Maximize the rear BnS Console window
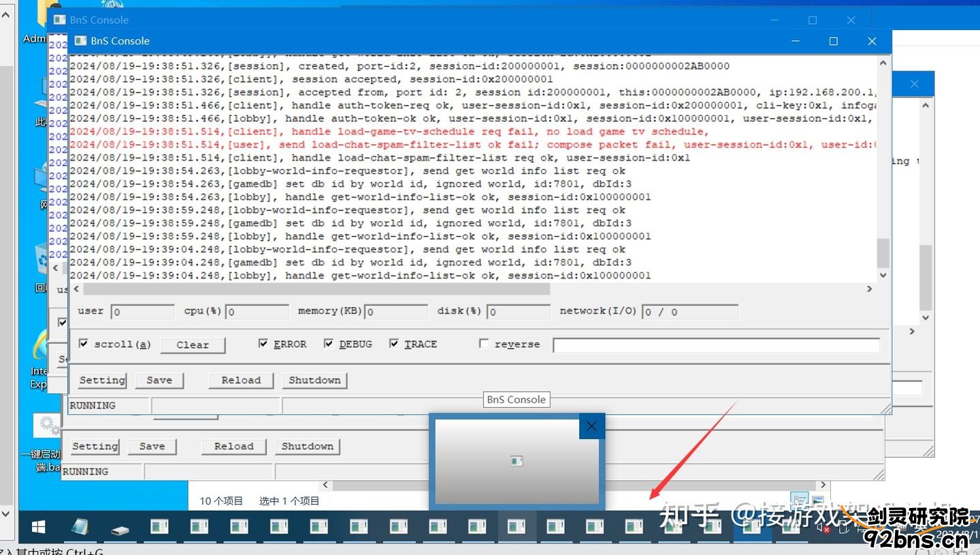 tap(812, 20)
